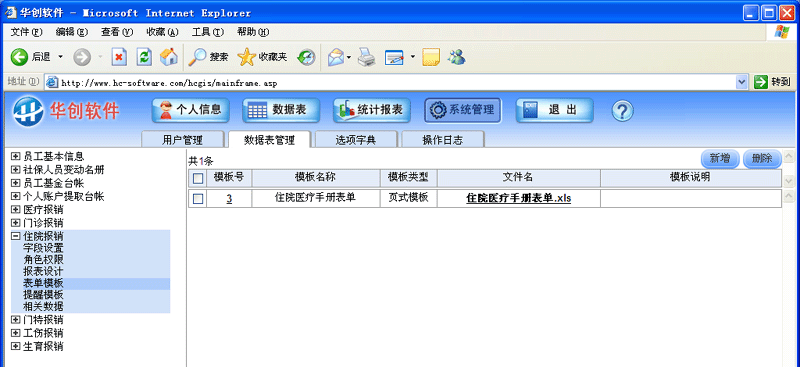
Task: Collapse the 住院报销 tree node
Action: (15, 236)
